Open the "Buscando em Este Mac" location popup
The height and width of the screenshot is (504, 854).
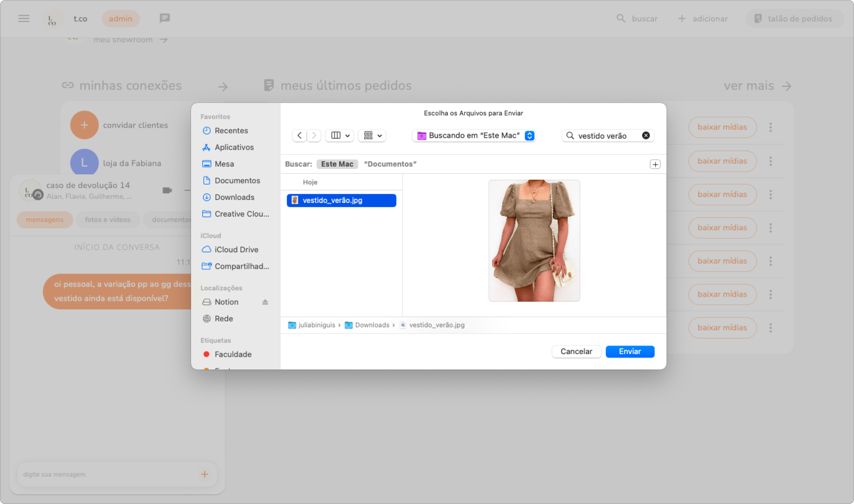[x=474, y=136]
